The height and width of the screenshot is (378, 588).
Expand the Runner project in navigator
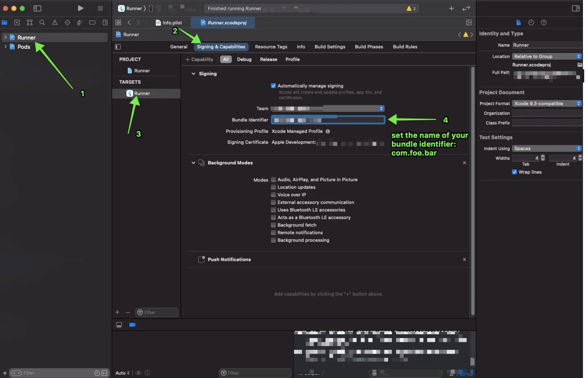pyautogui.click(x=5, y=37)
